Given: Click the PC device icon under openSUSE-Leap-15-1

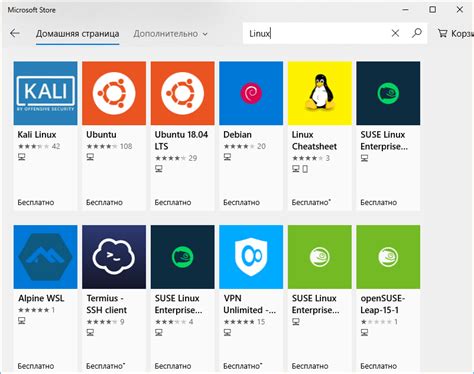Looking at the screenshot, I should click(x=364, y=333).
